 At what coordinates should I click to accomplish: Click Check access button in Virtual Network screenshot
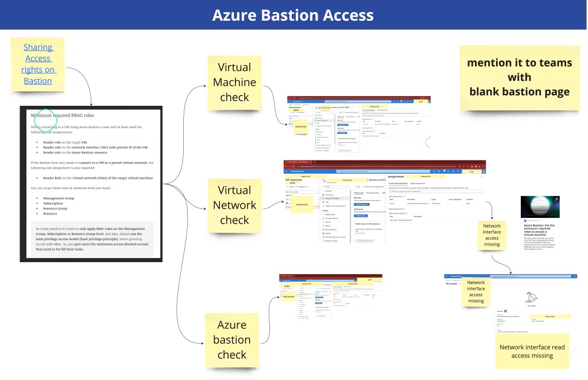pos(361,216)
